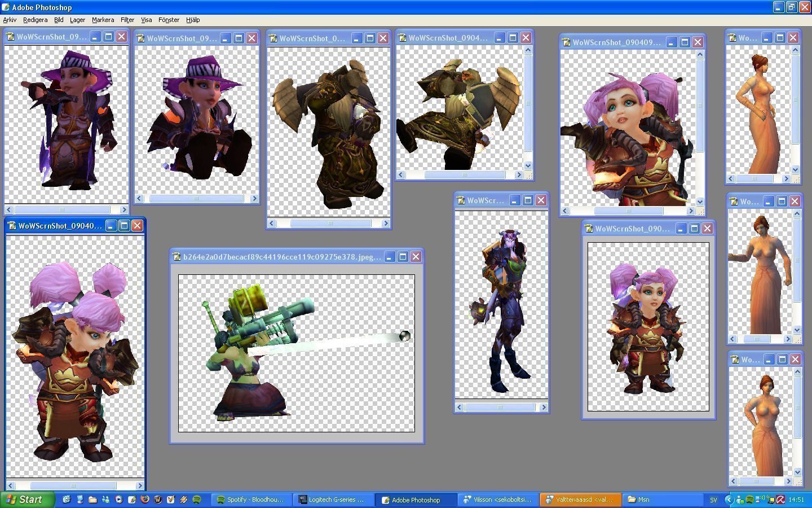Open the Filter menu
Image resolution: width=812 pixels, height=508 pixels.
point(127,20)
